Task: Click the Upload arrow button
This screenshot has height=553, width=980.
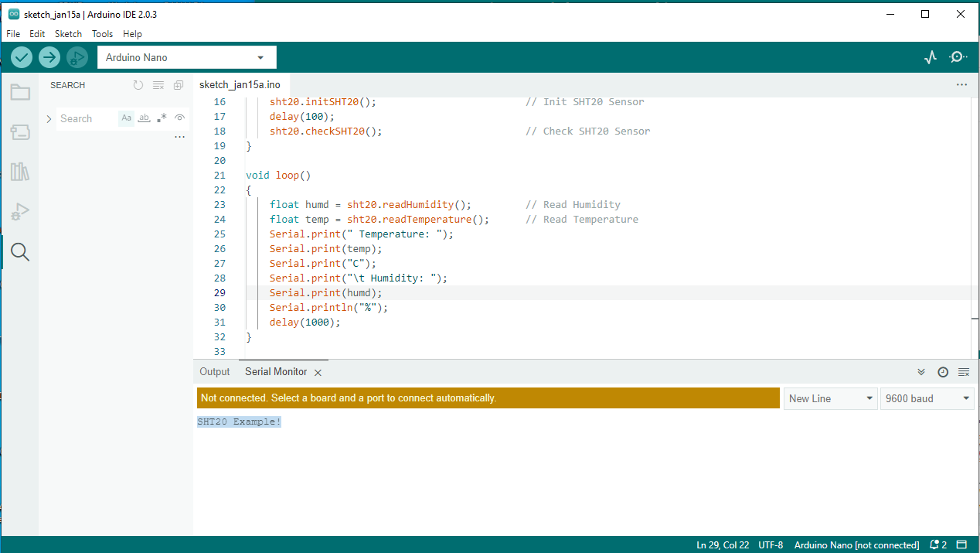Action: [x=49, y=57]
